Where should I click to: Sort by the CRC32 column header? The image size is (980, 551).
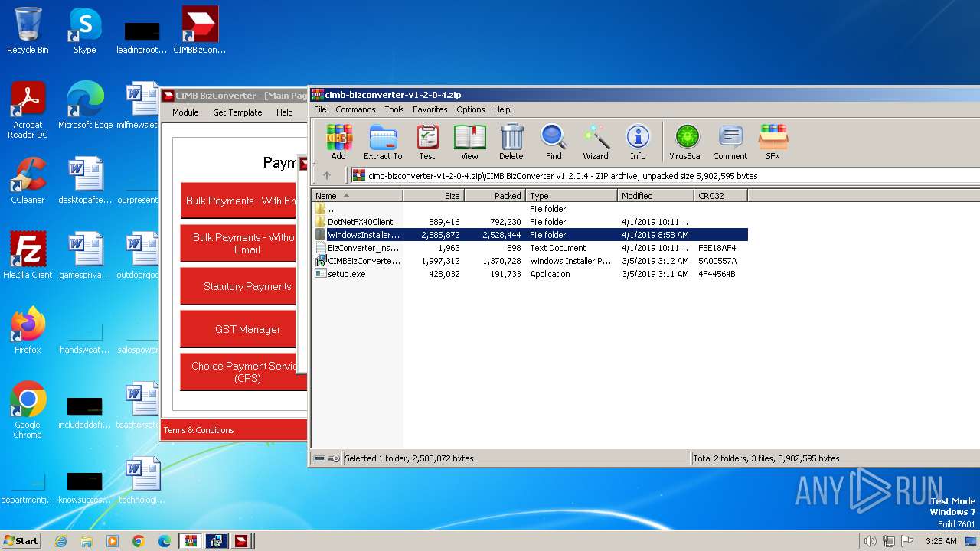pos(720,196)
